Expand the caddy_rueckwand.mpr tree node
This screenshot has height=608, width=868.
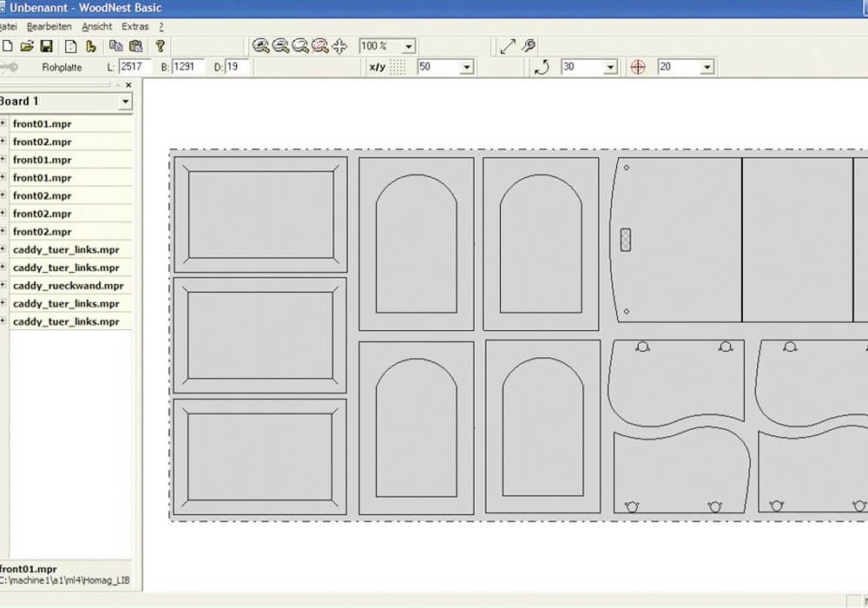pyautogui.click(x=3, y=285)
